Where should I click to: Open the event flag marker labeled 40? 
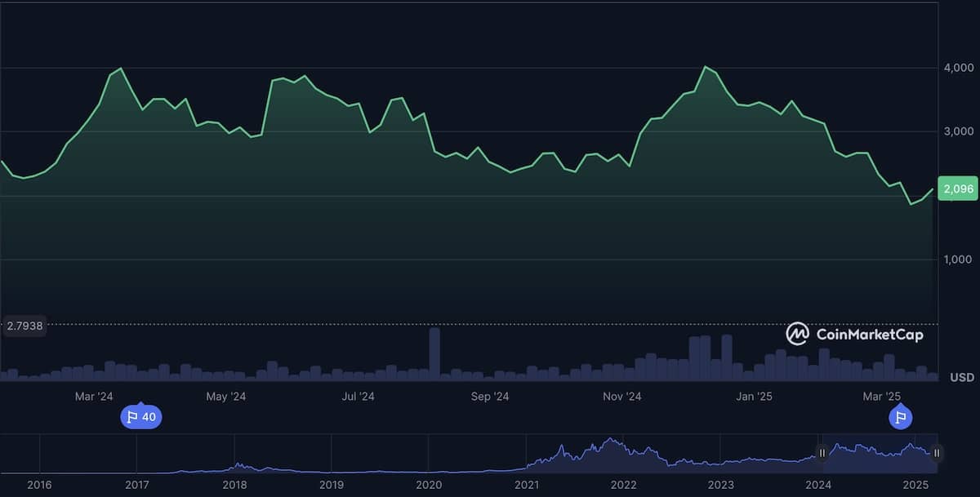click(140, 417)
